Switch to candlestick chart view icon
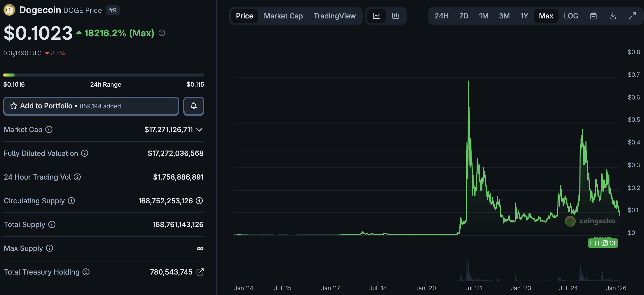Screen dimensions: 644x295 (x=396, y=16)
